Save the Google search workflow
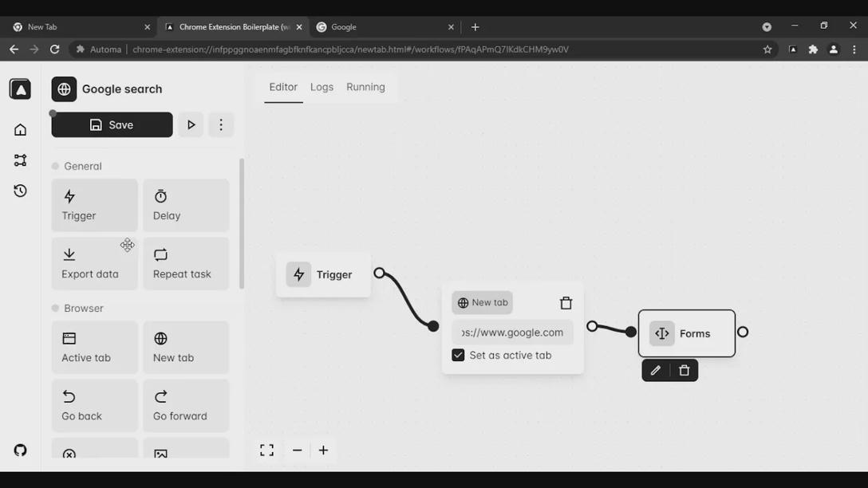This screenshot has width=868, height=488. [112, 124]
